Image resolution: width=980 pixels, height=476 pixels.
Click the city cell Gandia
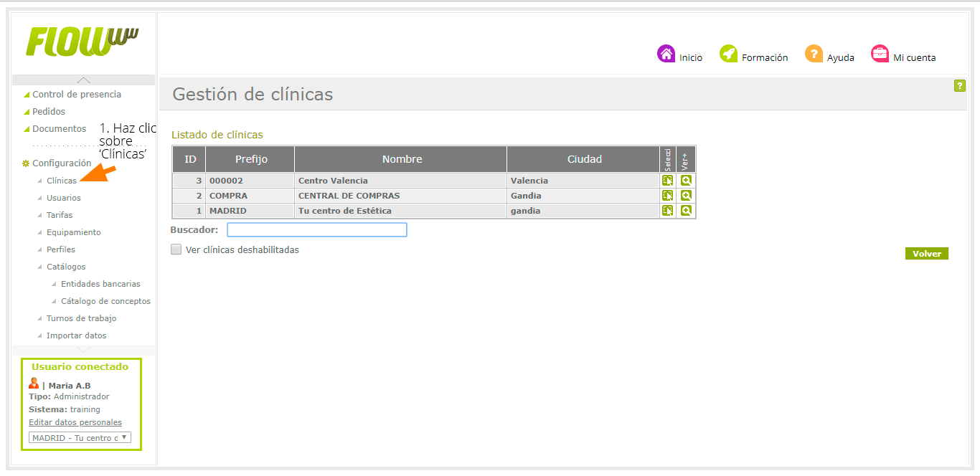click(x=584, y=196)
